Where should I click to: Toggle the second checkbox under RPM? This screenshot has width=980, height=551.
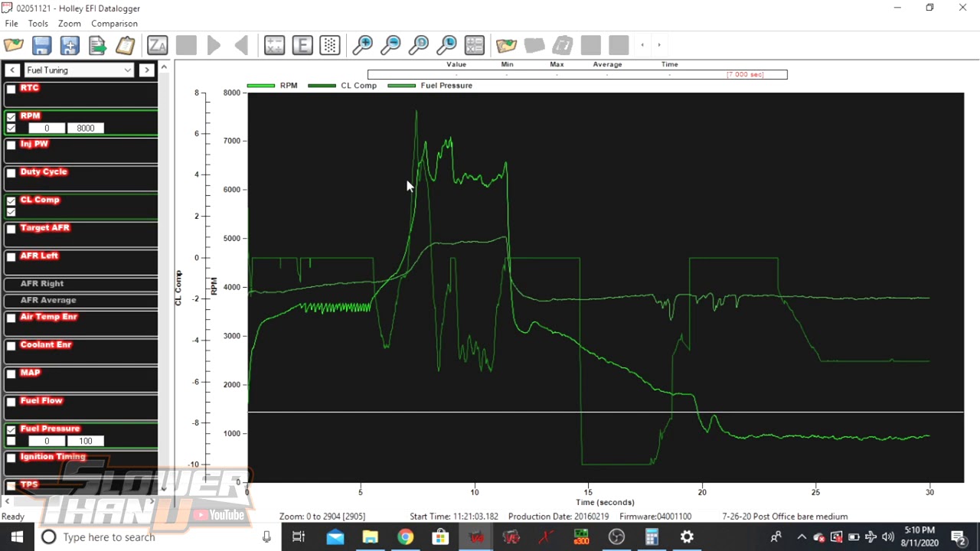point(11,128)
